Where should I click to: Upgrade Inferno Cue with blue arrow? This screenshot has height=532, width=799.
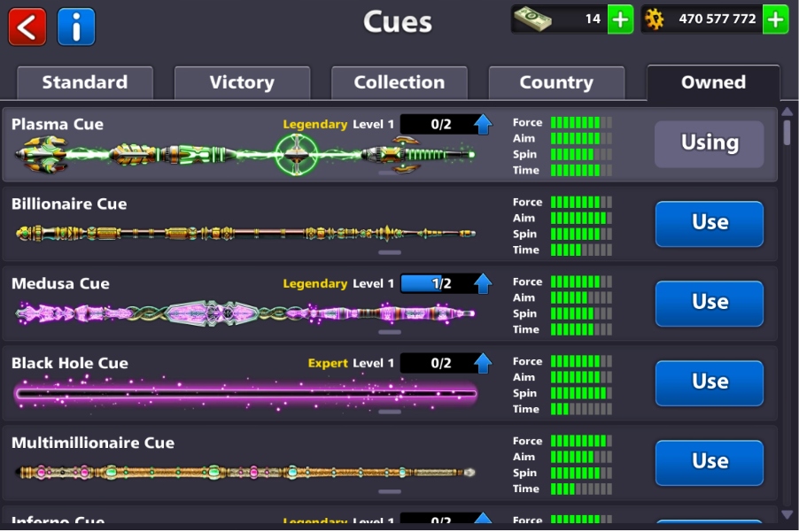coord(483,519)
